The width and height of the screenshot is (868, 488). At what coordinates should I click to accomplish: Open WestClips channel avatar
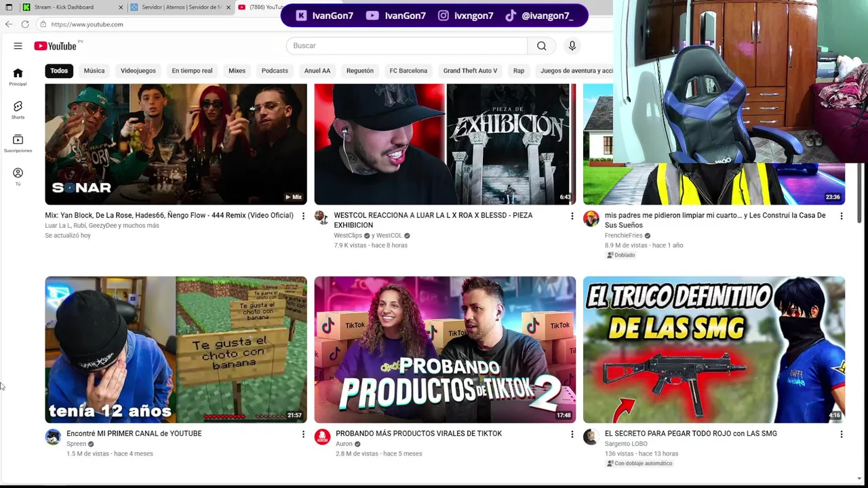321,218
